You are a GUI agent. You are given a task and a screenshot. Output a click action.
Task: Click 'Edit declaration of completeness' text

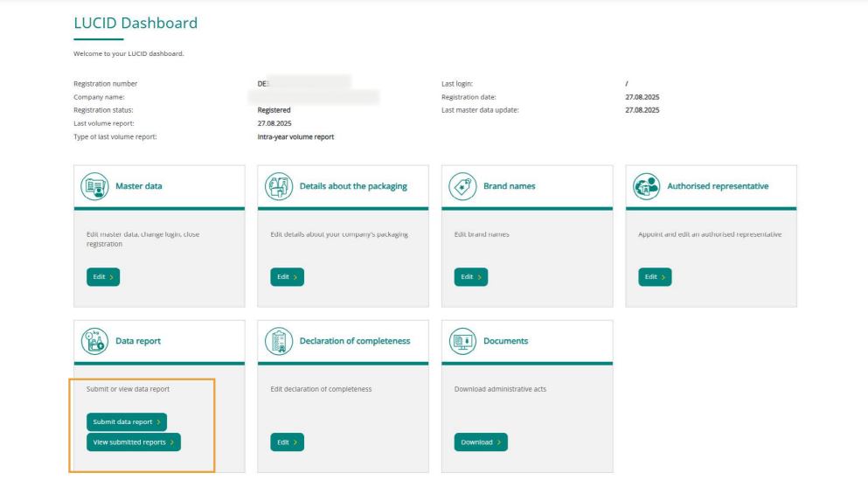click(x=321, y=389)
